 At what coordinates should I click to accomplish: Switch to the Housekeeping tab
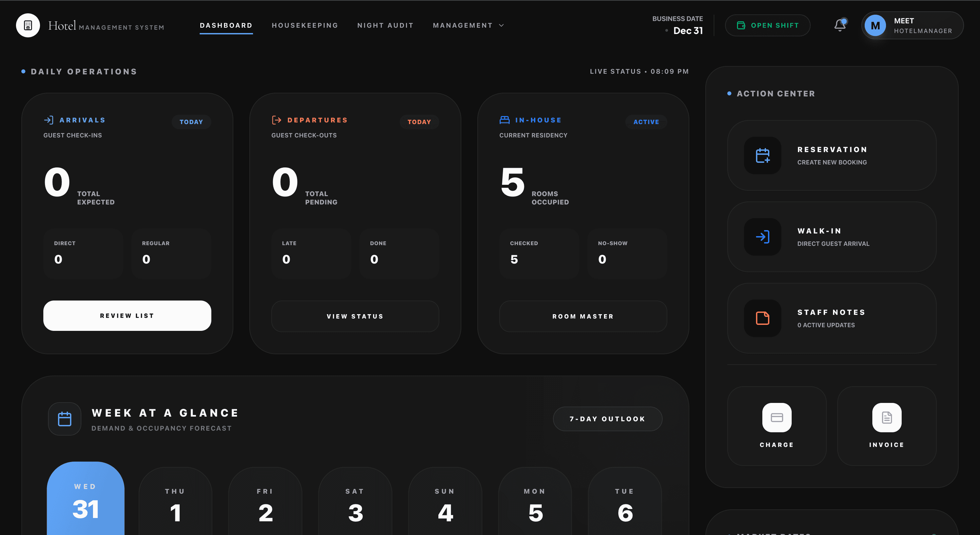[305, 25]
